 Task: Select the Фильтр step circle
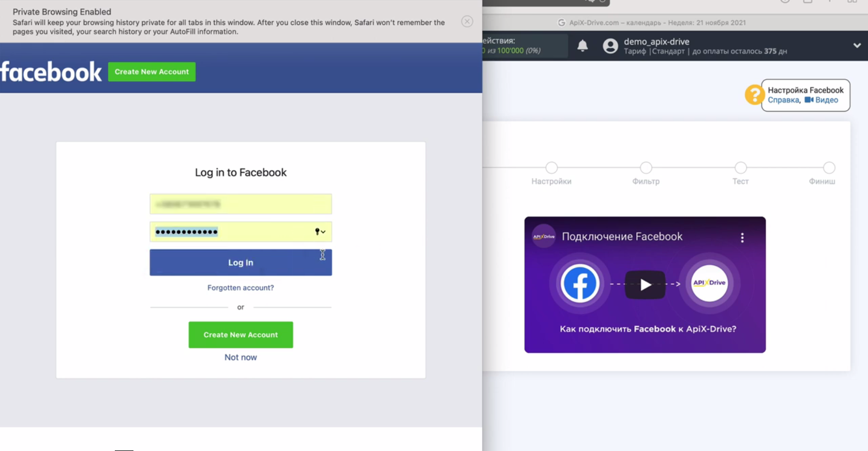point(646,168)
